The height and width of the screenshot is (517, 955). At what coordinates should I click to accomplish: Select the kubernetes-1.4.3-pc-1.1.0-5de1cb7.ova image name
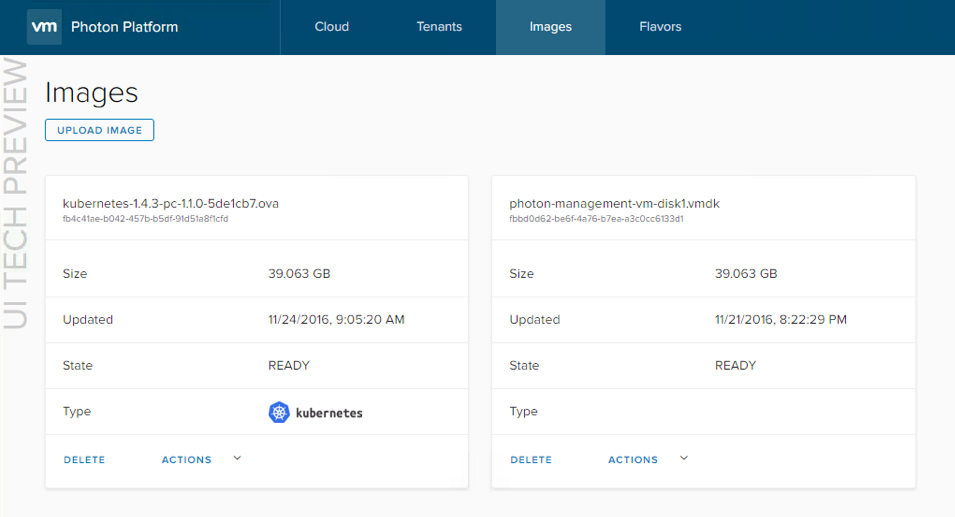[x=170, y=203]
